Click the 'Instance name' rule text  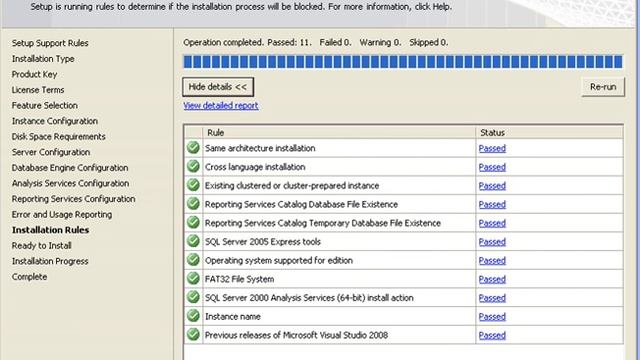point(233,317)
